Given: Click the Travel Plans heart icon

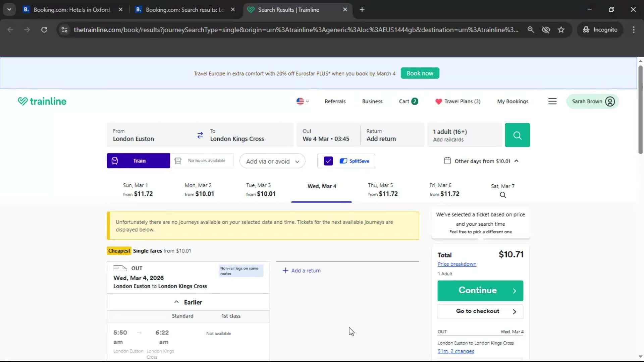Looking at the screenshot, I should click(x=439, y=101).
